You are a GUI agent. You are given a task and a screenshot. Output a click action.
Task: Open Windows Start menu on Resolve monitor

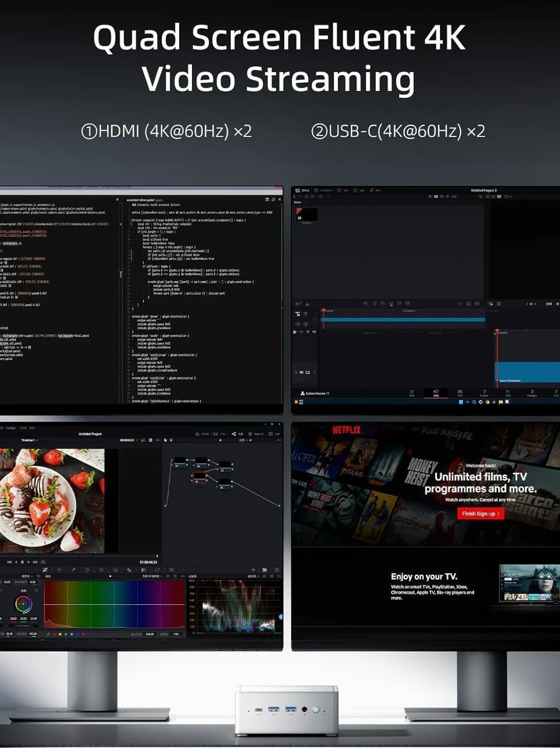(x=461, y=402)
